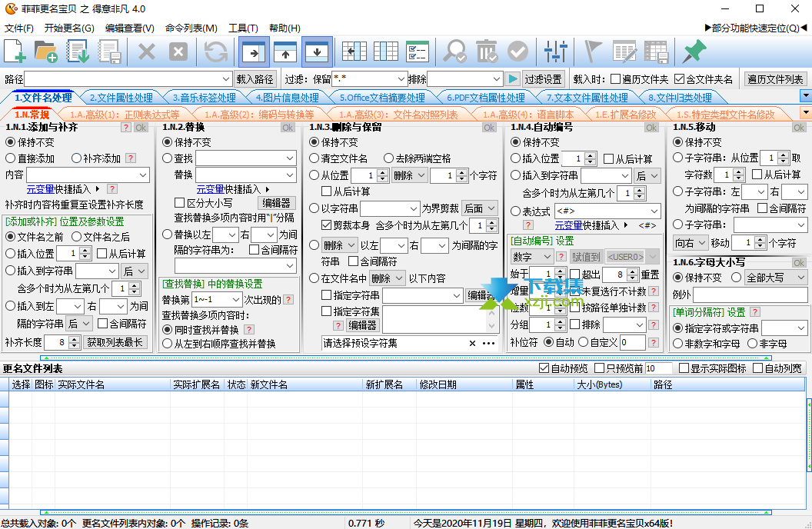Click 元变量 link under 内容 field
This screenshot has width=812, height=529.
(x=41, y=189)
